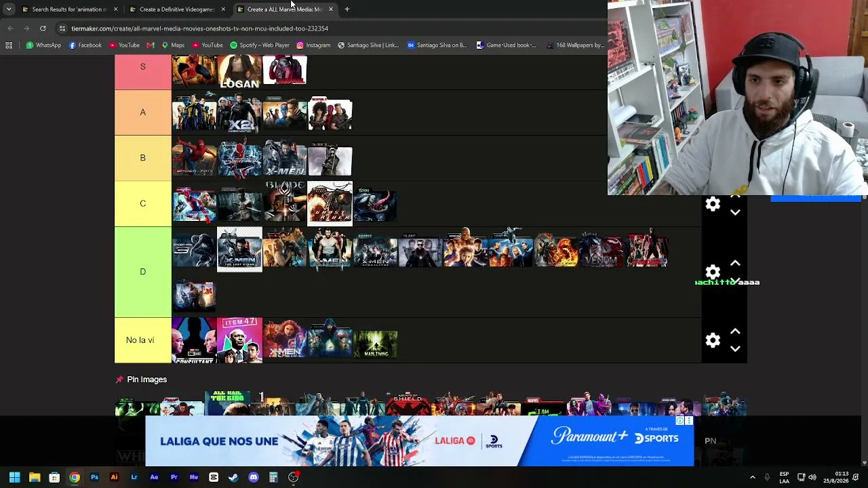Viewport: 868px width, 488px height.
Task: Open the Windows Start menu
Action: point(14,477)
